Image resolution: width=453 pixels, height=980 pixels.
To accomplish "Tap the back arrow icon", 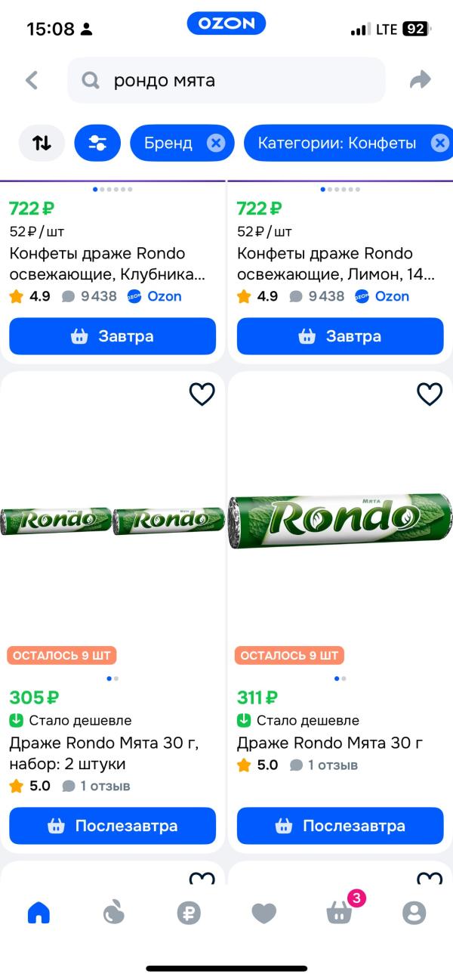I will click(x=32, y=80).
